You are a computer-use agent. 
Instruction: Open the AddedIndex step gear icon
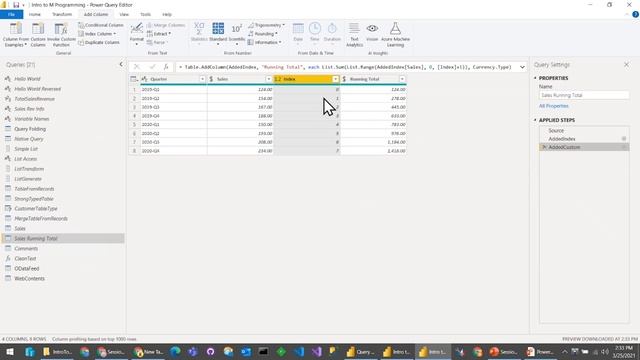[624, 139]
